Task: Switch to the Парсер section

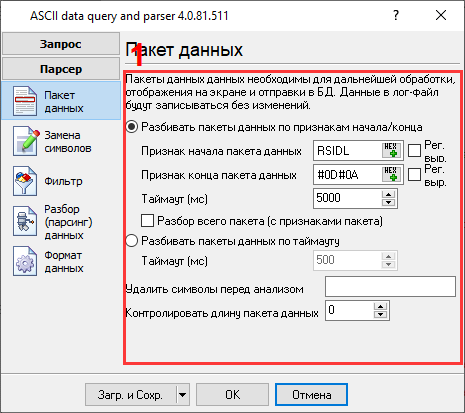Action: click(61, 69)
